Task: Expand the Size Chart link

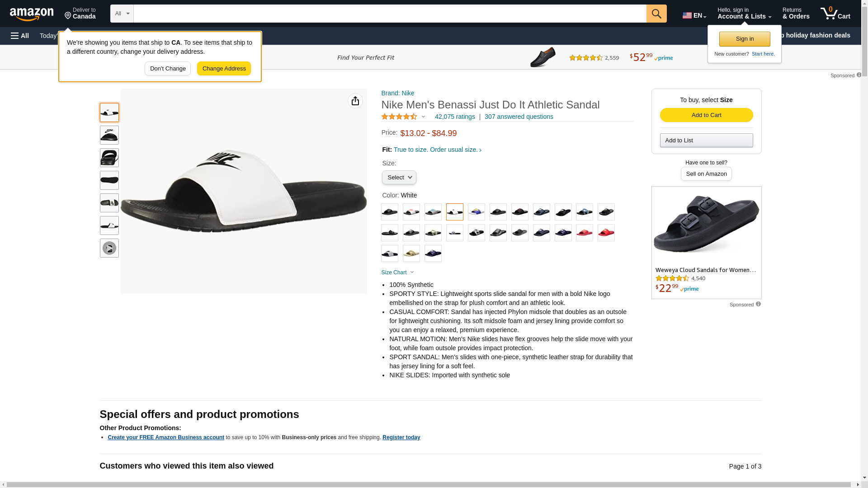Action: pyautogui.click(x=397, y=272)
